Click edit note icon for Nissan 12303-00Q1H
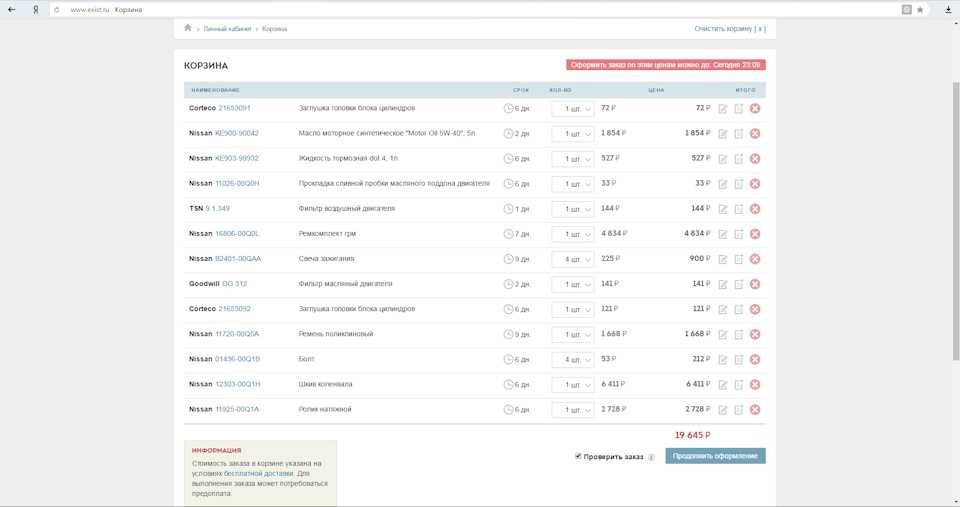Screen dimensions: 960x507 (722, 384)
